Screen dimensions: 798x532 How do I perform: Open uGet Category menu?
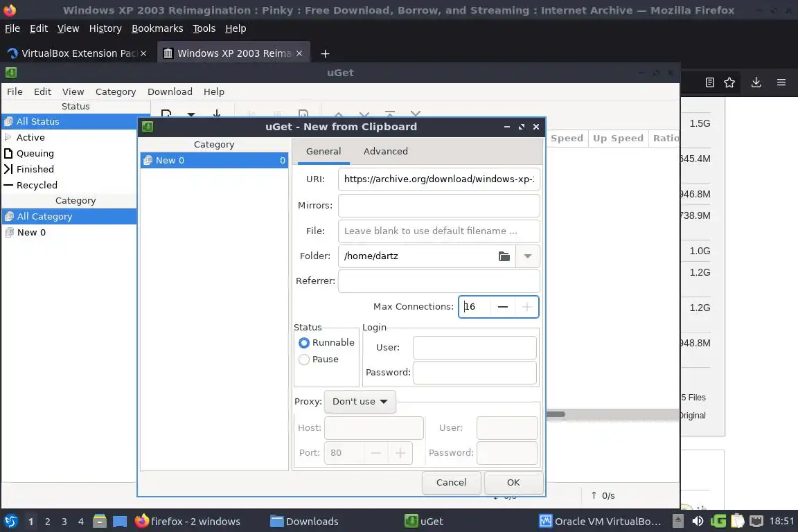coord(116,91)
